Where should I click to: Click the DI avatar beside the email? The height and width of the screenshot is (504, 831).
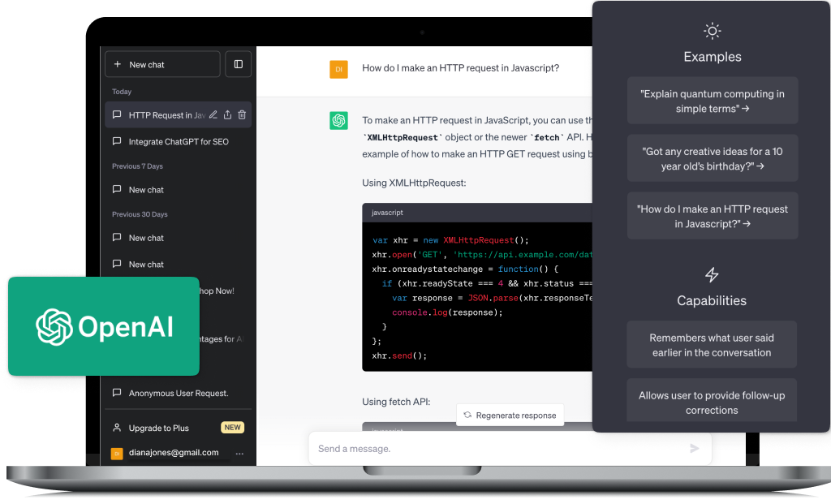click(x=117, y=454)
